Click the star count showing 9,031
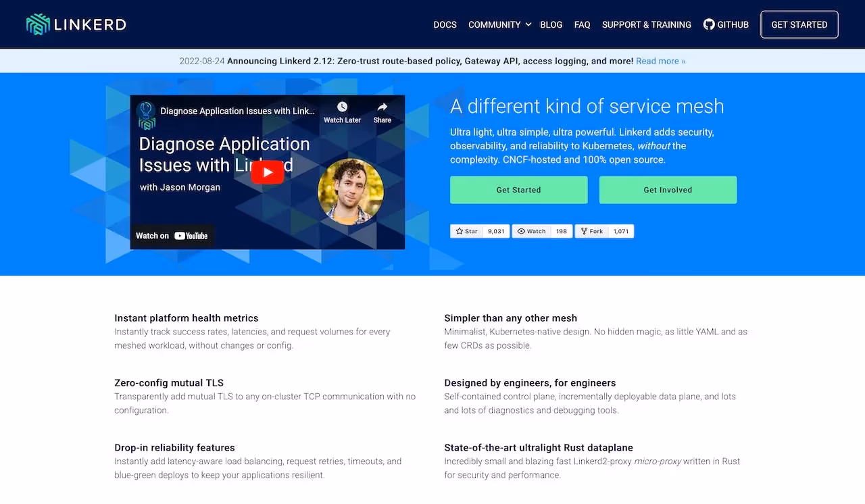 point(496,231)
